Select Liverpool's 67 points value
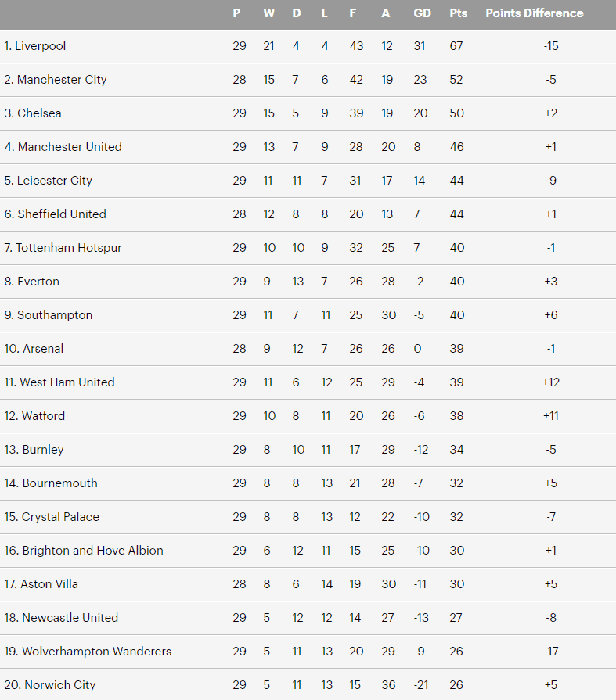This screenshot has width=616, height=700. point(456,46)
